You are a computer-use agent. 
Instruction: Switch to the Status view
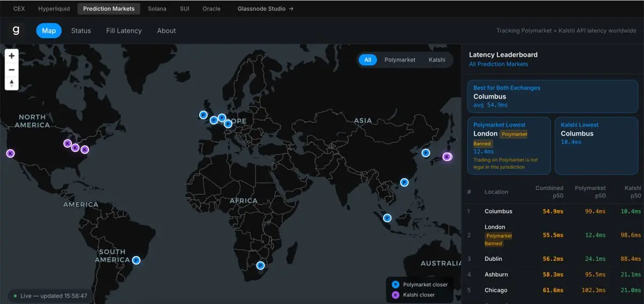tap(81, 31)
